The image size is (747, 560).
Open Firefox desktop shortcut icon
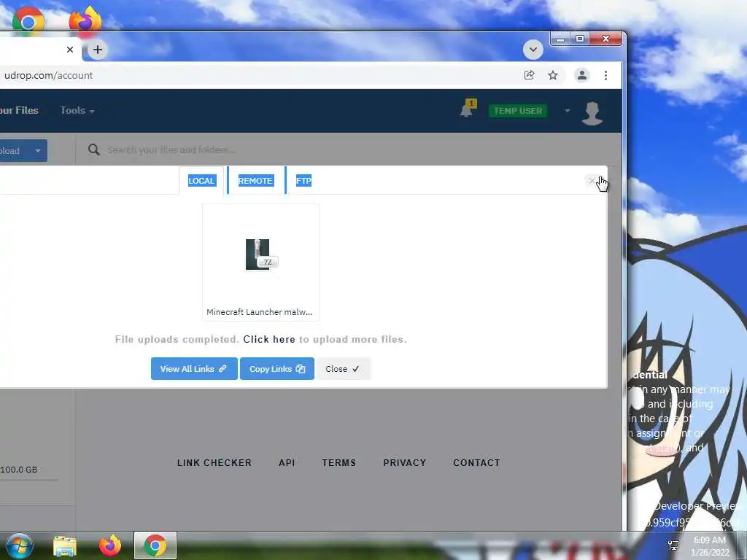(x=85, y=20)
